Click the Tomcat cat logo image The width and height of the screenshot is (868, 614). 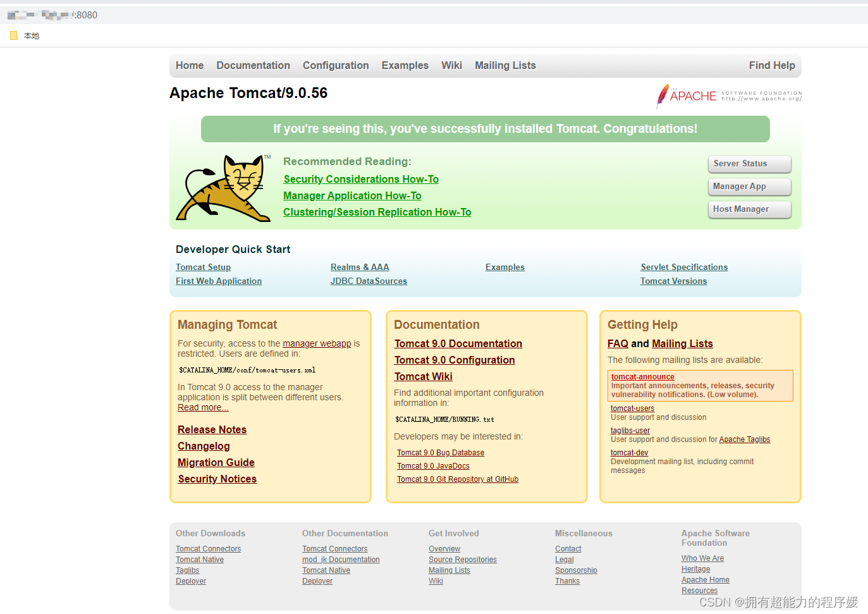[x=223, y=188]
